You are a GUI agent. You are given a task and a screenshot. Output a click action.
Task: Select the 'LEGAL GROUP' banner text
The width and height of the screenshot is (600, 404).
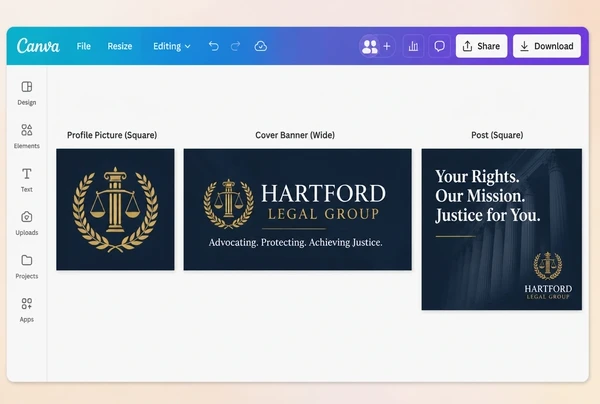click(323, 214)
